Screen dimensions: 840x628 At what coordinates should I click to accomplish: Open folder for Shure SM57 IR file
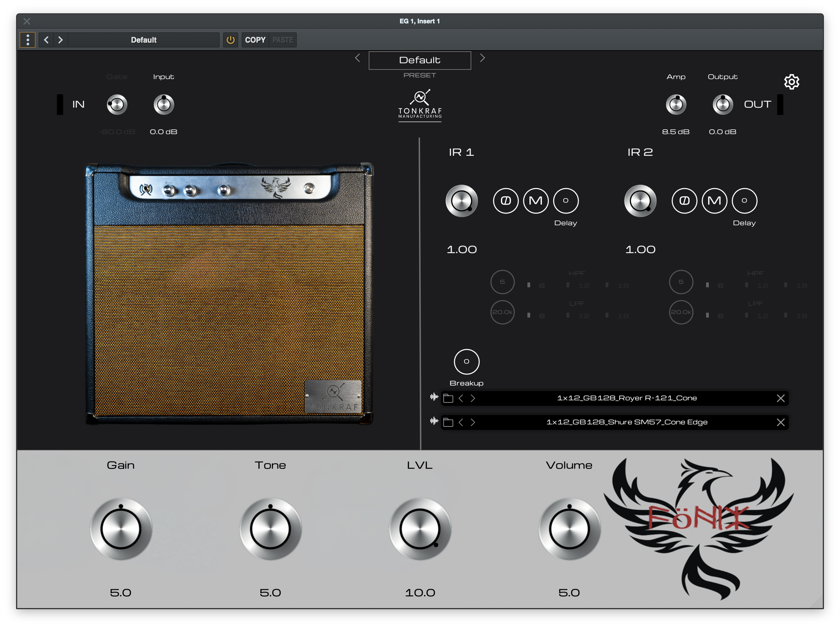tap(448, 422)
